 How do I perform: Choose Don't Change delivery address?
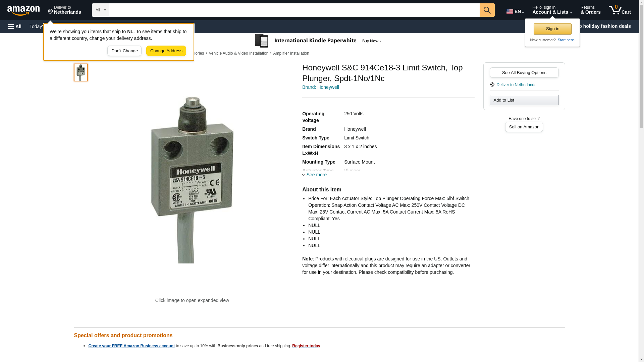(x=124, y=51)
